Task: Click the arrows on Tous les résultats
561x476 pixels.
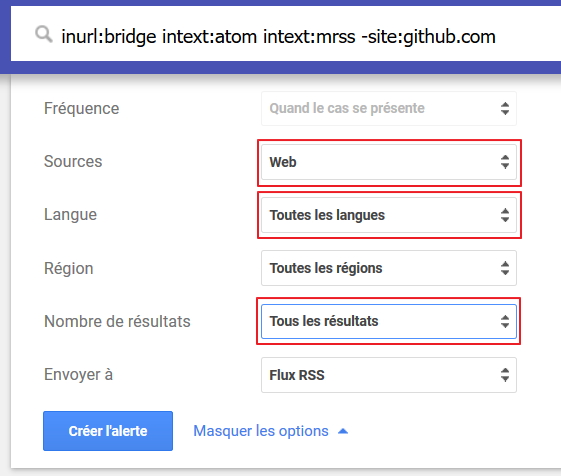Action: (x=505, y=321)
